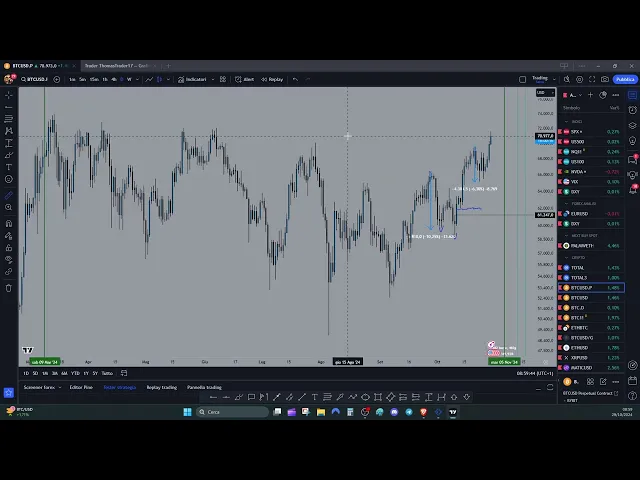Screen dimensions: 640x480
Task: Collapse the CRIPTO watchlist section
Action: (567, 258)
